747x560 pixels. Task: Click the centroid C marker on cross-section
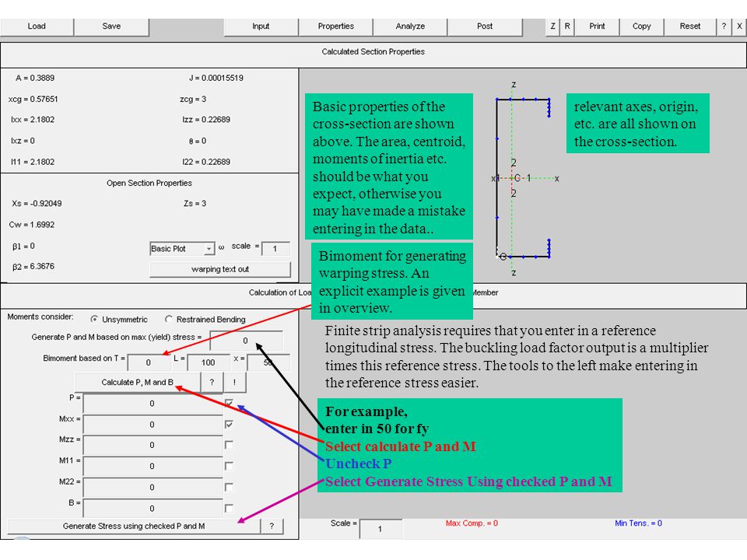(x=517, y=178)
